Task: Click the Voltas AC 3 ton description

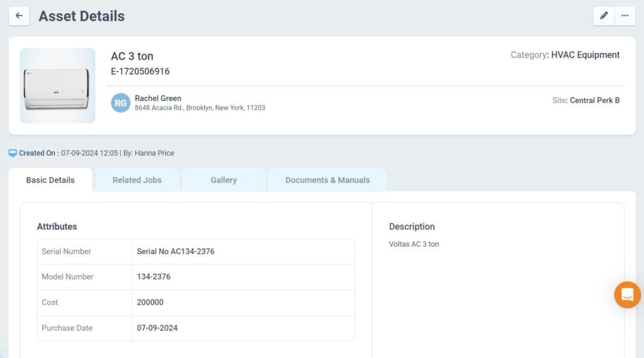Action: point(414,244)
